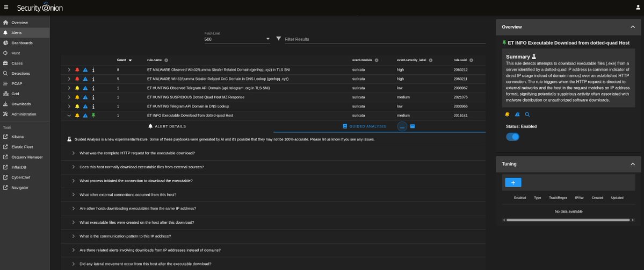Screen dimensions: 644x270
Task: Collapse the Executable Download dotted-quad Host row
Action: (x=69, y=116)
